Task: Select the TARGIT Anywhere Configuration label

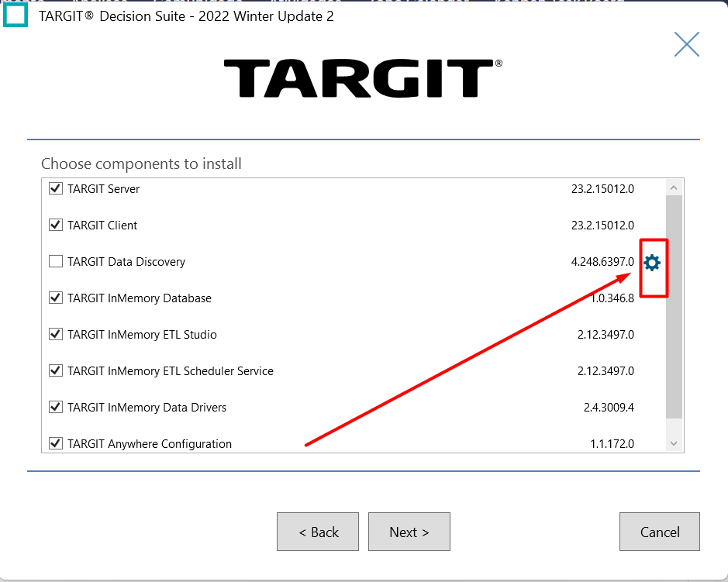Action: tap(150, 444)
